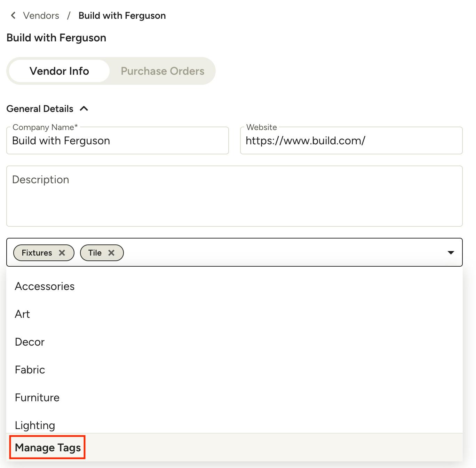The height and width of the screenshot is (468, 476).
Task: Select the Vendor Info tab
Action: [59, 71]
